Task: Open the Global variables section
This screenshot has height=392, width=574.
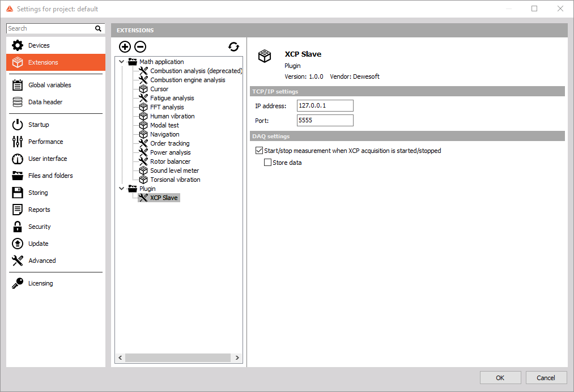Action: (56, 85)
